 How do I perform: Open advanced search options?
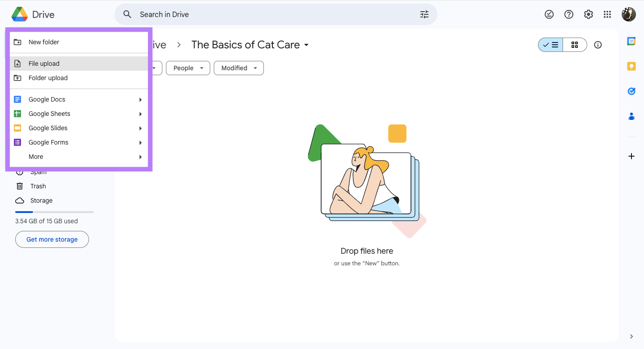point(424,14)
